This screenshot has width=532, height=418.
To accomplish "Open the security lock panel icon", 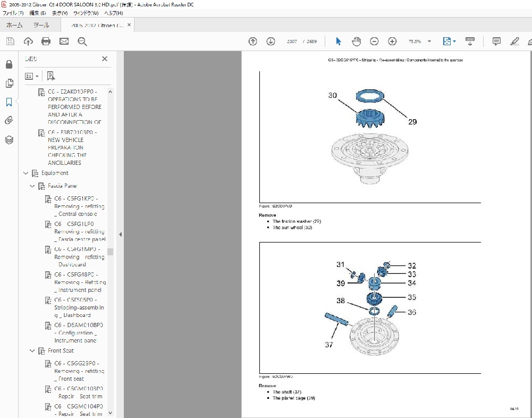I will click(x=9, y=64).
